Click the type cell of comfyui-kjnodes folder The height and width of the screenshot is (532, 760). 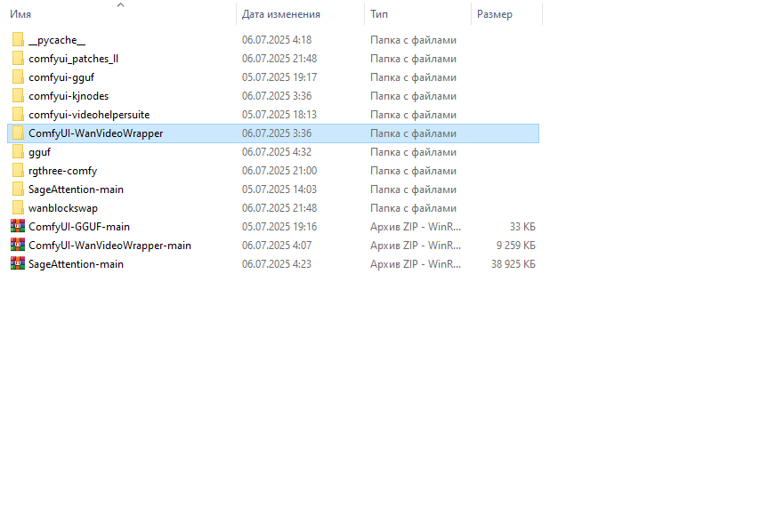pyautogui.click(x=413, y=96)
